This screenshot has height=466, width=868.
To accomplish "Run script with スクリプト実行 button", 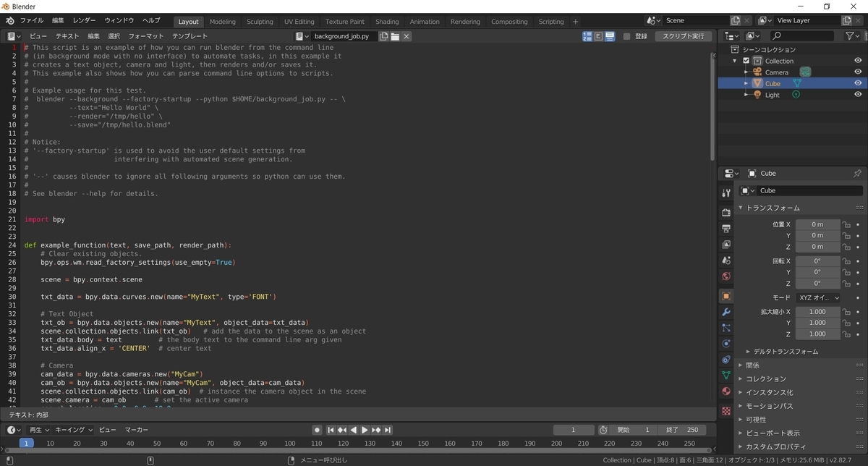I will pyautogui.click(x=683, y=36).
